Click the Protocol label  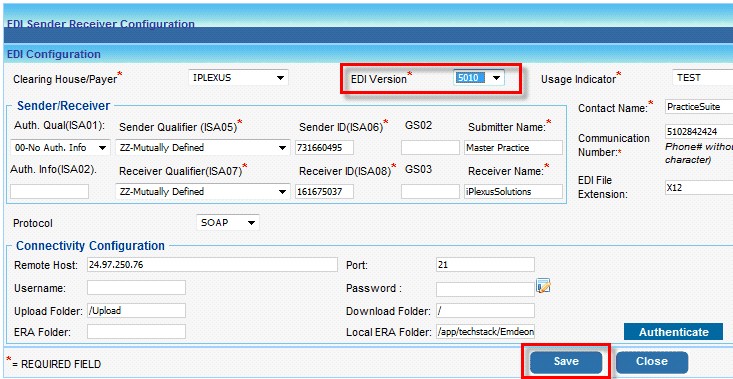33,223
